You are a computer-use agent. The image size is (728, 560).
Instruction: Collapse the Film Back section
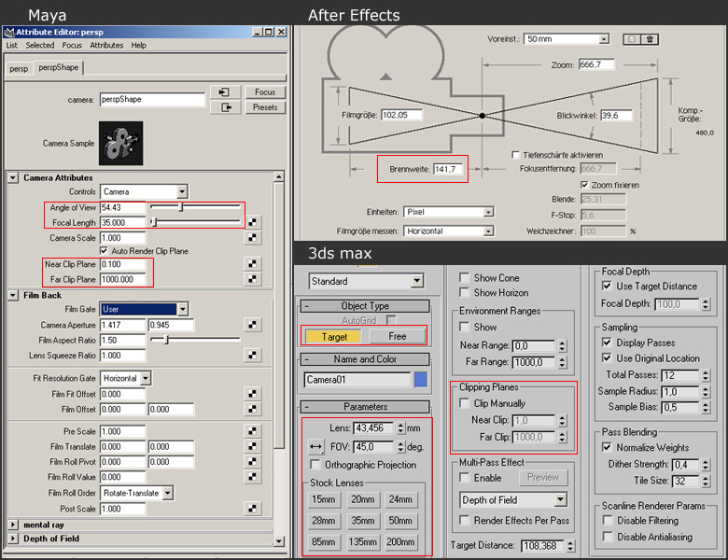(x=13, y=295)
